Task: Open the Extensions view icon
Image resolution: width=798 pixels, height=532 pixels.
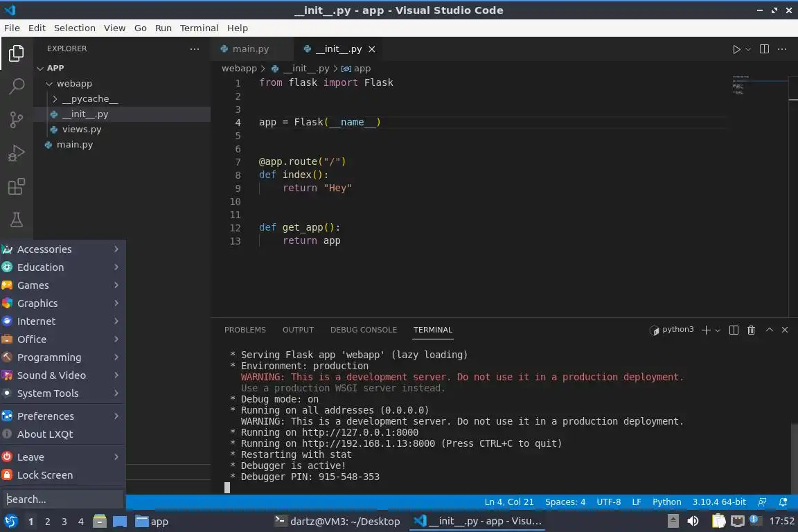Action: tap(17, 186)
